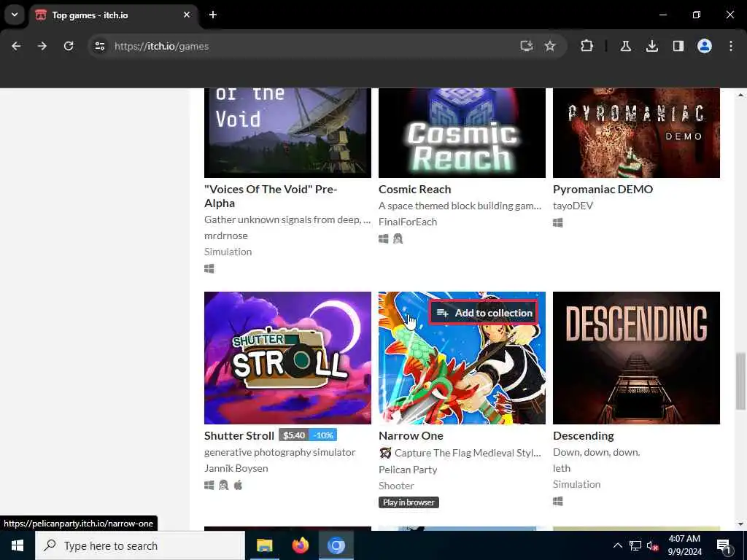The image size is (747, 560).
Task: Go back to the previous page
Action: pos(16,46)
